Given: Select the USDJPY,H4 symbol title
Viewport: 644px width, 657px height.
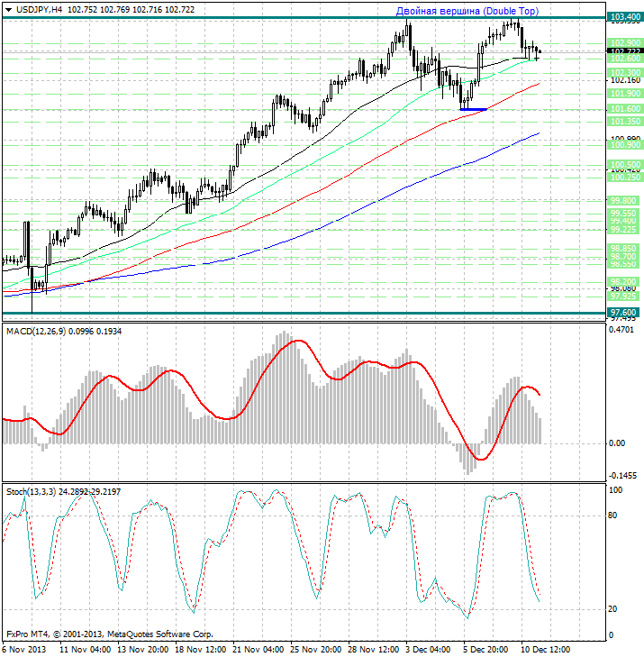Looking at the screenshot, I should tap(39, 9).
